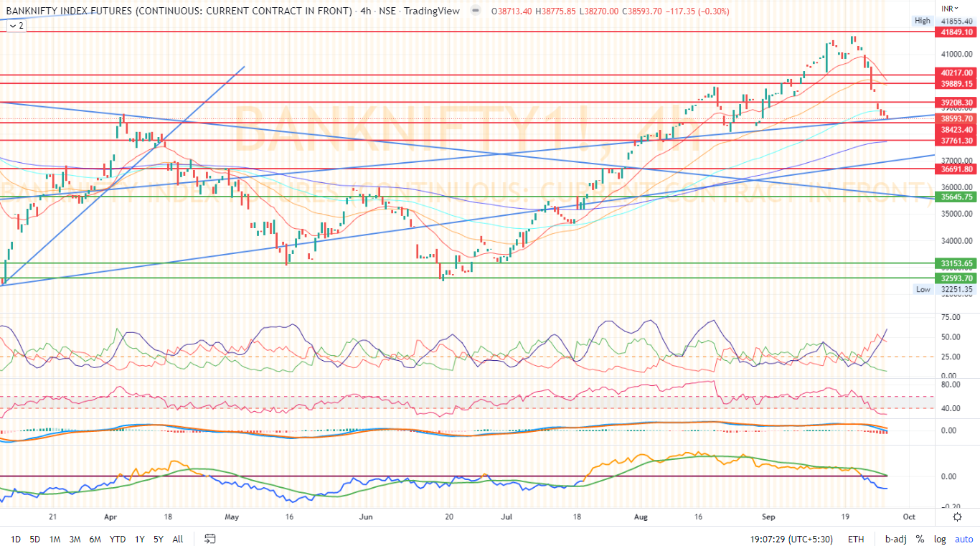
Task: Set date range to 1D
Action: [x=15, y=539]
